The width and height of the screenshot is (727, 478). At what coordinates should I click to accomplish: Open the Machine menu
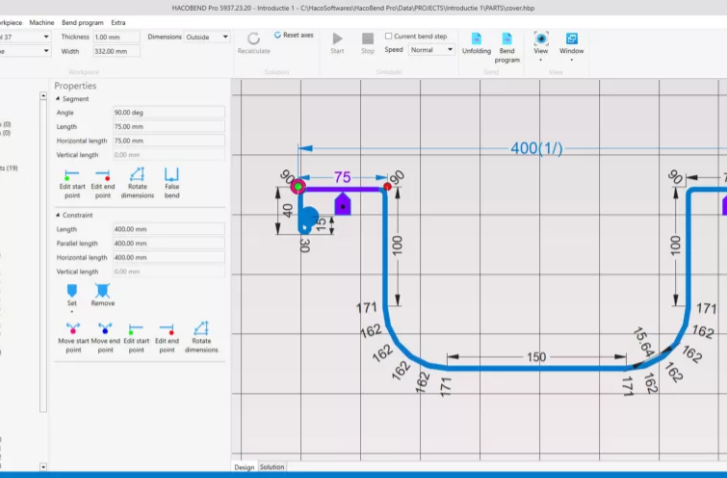click(x=42, y=21)
